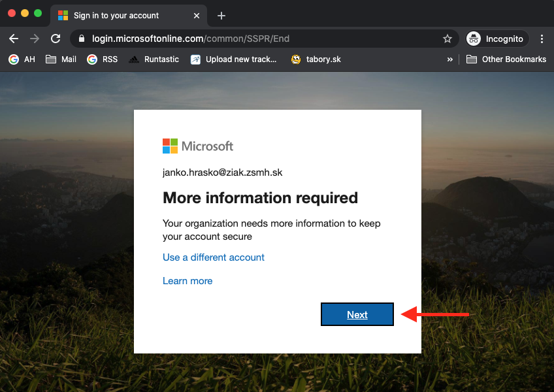Reload the current page

point(56,39)
